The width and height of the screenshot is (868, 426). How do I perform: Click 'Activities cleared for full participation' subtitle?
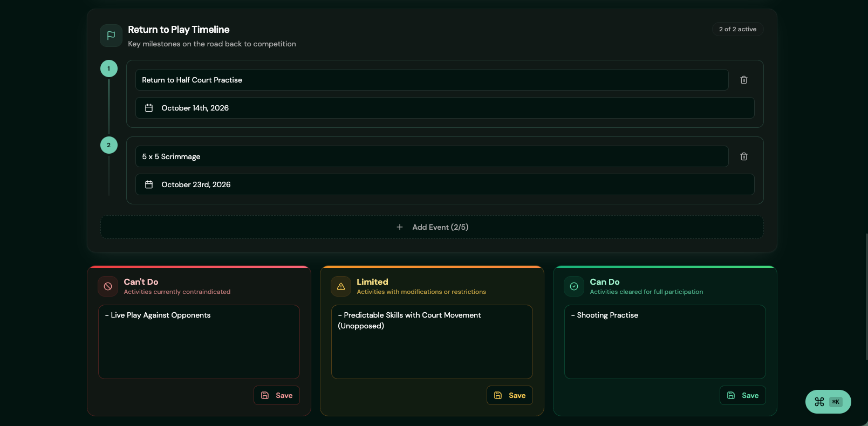[x=646, y=292]
